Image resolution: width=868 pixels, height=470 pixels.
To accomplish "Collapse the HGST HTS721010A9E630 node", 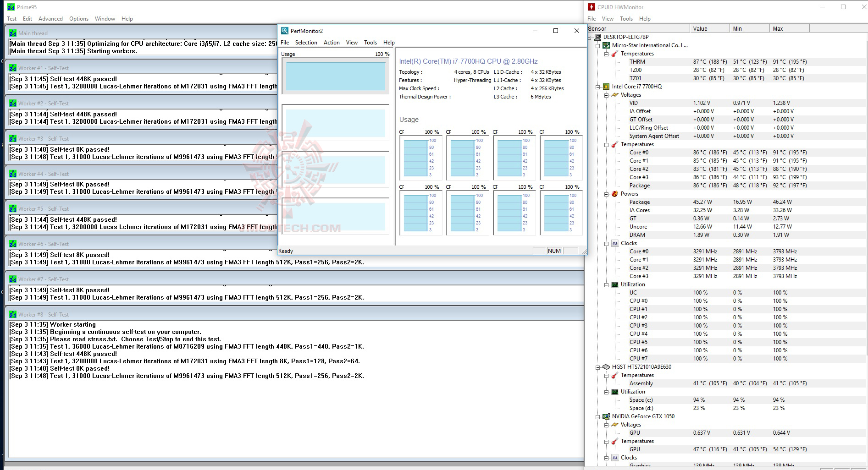I will pos(598,367).
